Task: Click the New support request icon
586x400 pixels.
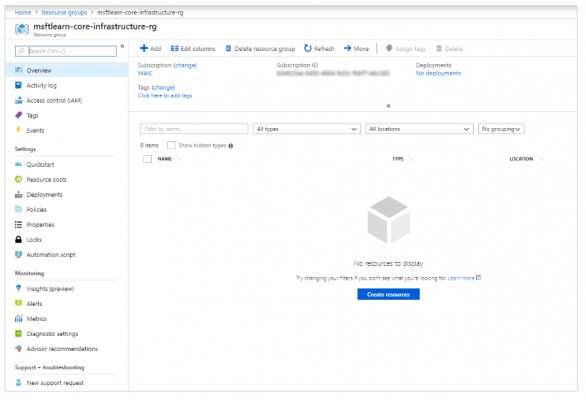Action: [x=18, y=382]
